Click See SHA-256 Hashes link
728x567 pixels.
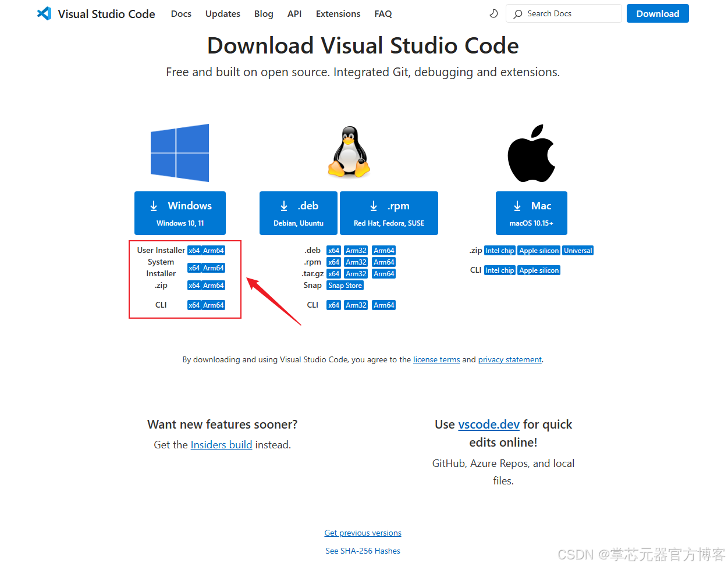click(x=363, y=551)
